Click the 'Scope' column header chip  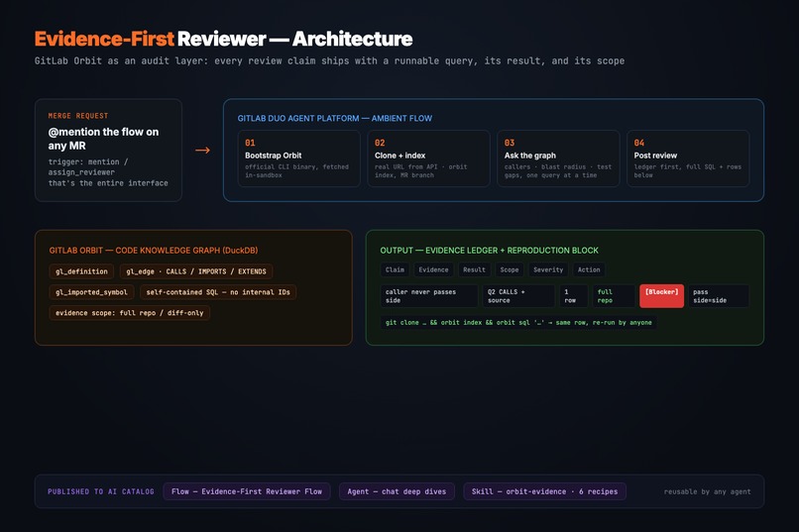coord(510,269)
